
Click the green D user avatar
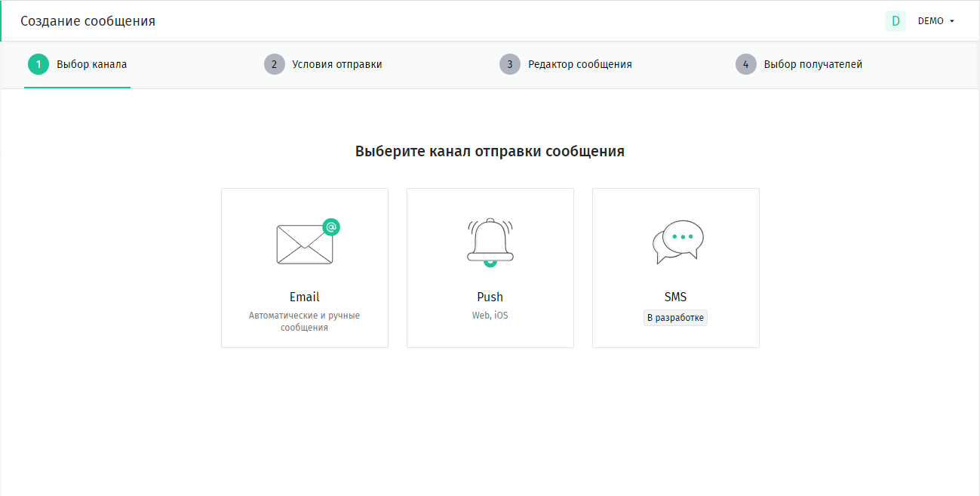point(896,21)
